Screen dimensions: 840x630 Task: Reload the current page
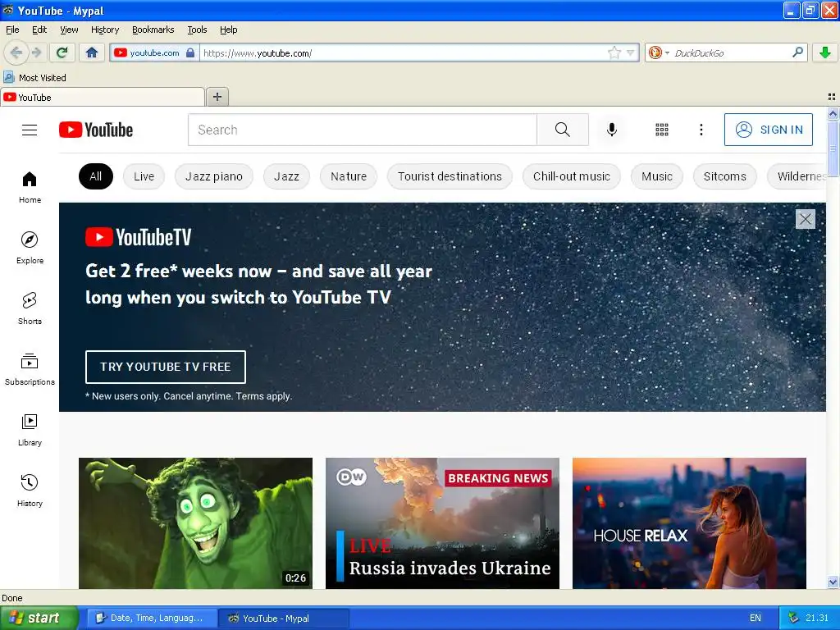click(x=62, y=52)
